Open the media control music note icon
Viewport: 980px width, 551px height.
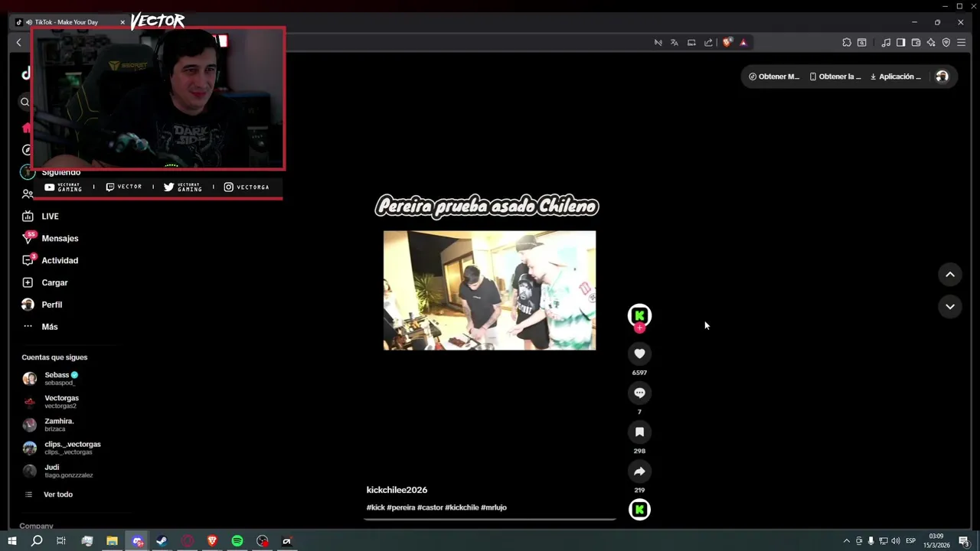tap(886, 43)
